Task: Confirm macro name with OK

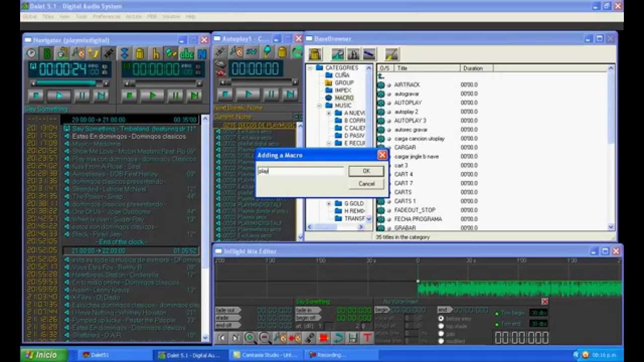Action: (366, 171)
